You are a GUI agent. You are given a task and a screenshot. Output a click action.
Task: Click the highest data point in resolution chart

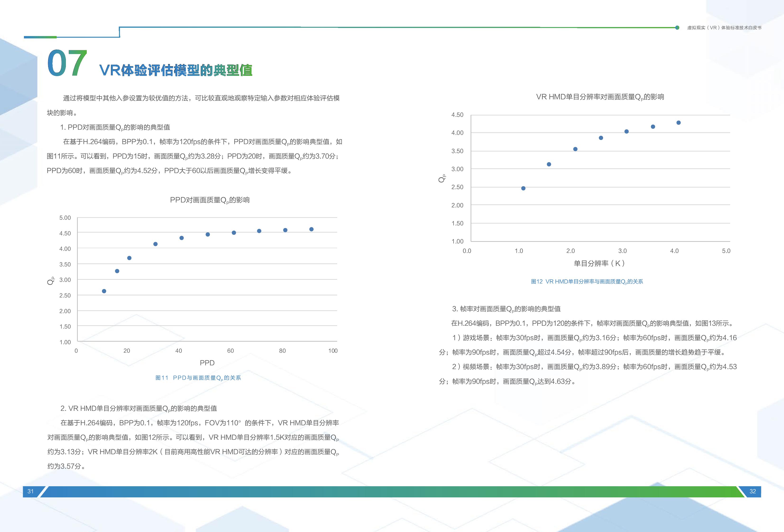679,123
